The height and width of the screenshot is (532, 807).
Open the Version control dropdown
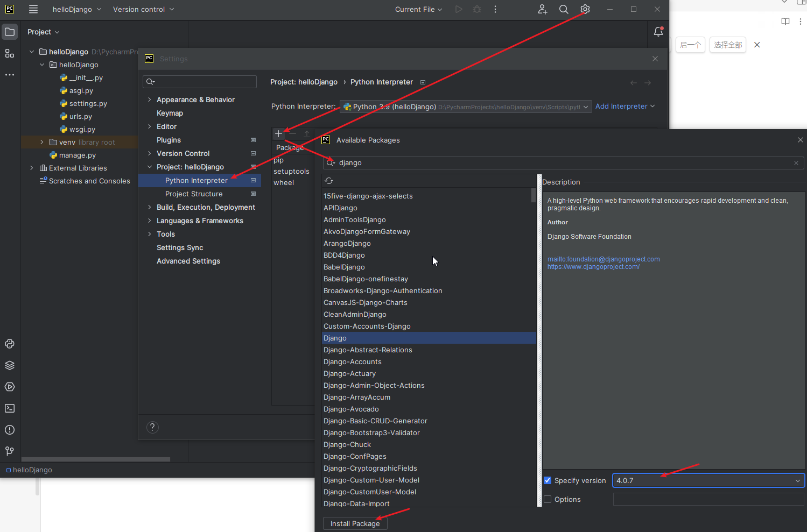pyautogui.click(x=143, y=9)
